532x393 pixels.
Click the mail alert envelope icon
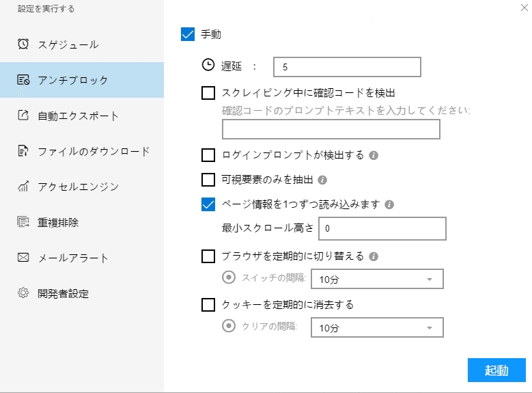(x=23, y=258)
